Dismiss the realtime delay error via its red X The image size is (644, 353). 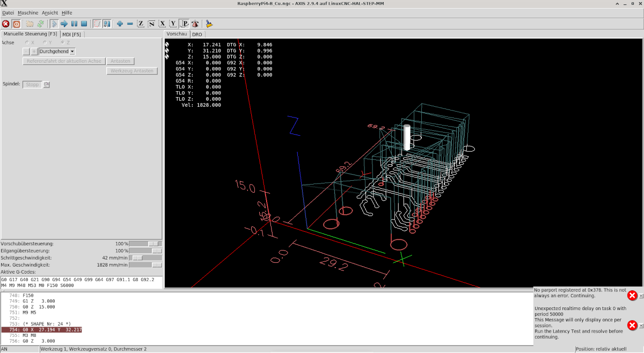tap(632, 325)
